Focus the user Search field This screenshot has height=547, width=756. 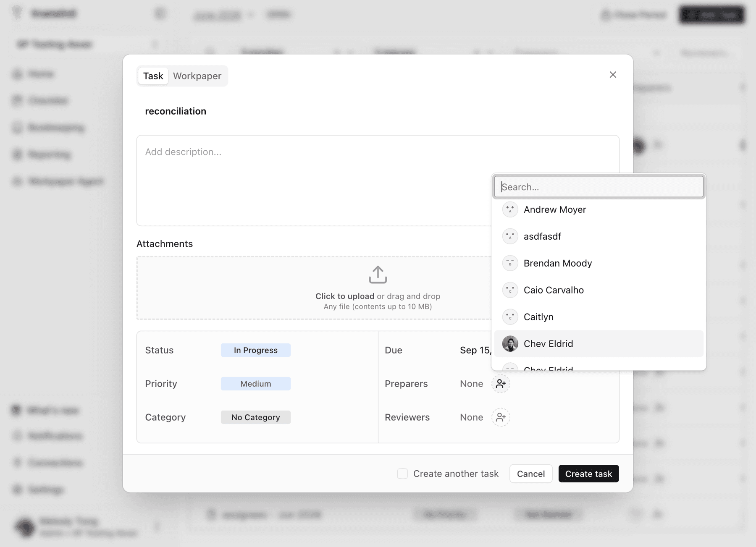pos(598,187)
